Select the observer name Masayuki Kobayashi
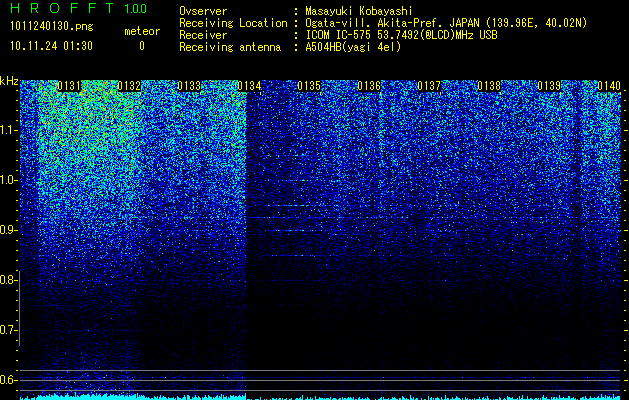This screenshot has height=400, width=629. [359, 11]
